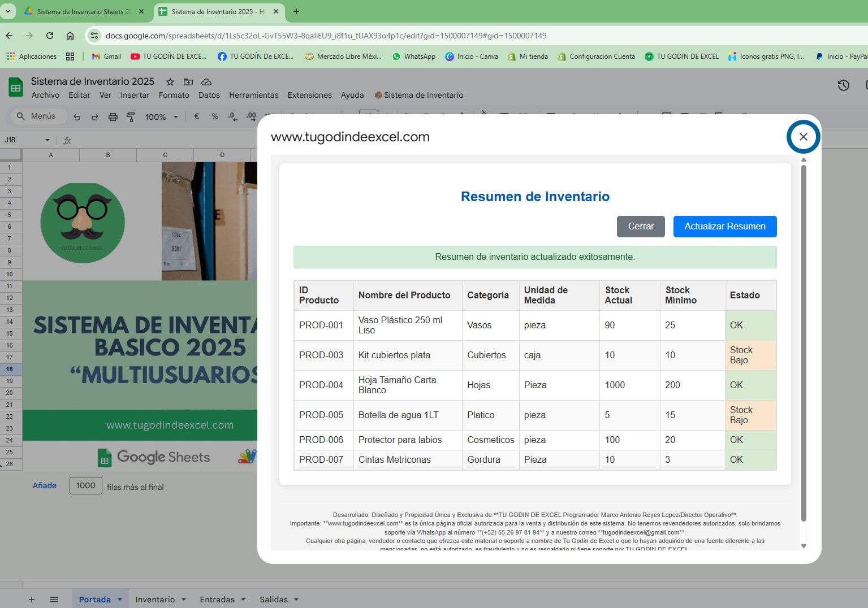Switch to the Inventario sheet tab

coord(155,600)
